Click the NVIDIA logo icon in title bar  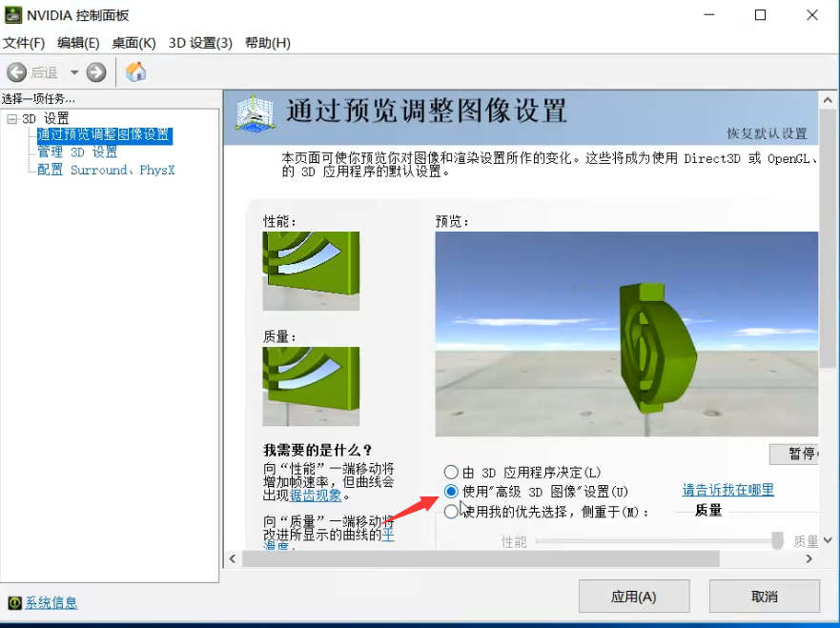[x=12, y=14]
